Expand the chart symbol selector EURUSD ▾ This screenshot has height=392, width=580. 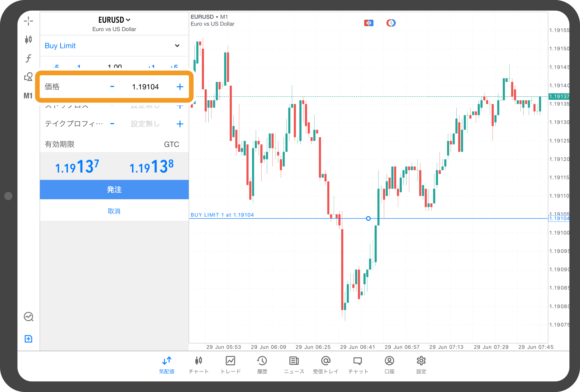click(204, 17)
